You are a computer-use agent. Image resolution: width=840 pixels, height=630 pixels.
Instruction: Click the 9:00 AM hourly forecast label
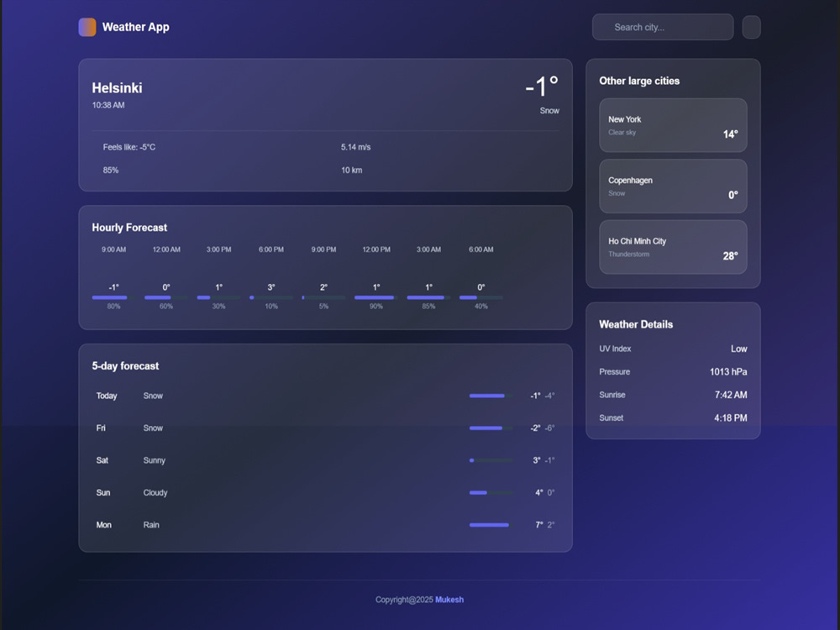click(113, 249)
